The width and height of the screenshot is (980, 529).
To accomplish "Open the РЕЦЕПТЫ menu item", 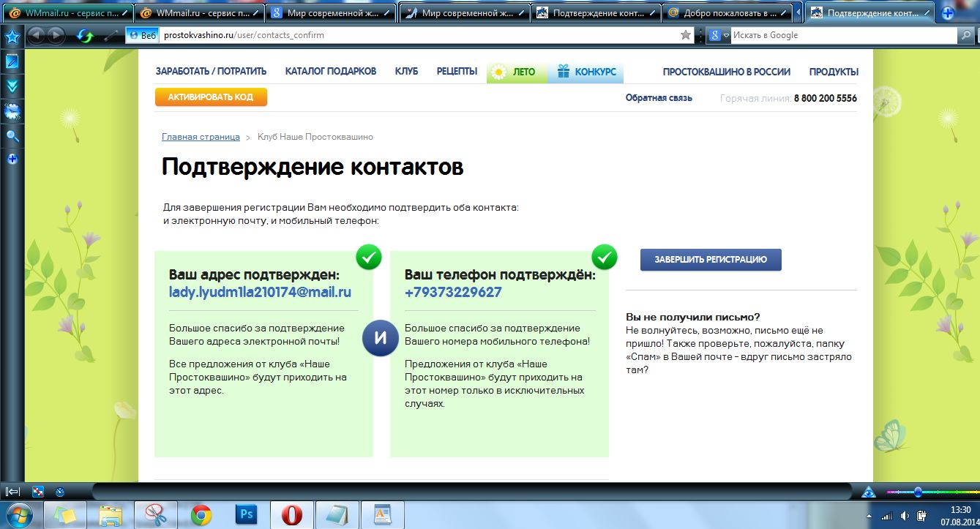I will tap(457, 72).
